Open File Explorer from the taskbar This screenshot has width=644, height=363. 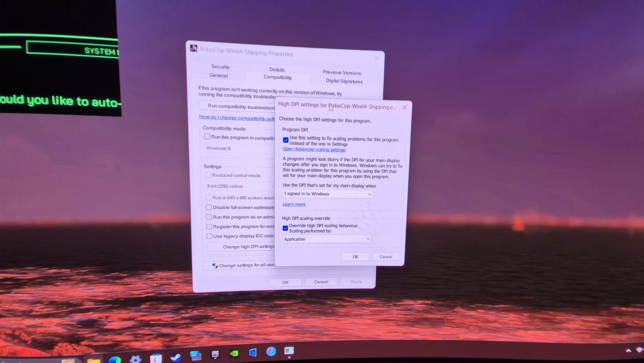click(94, 360)
